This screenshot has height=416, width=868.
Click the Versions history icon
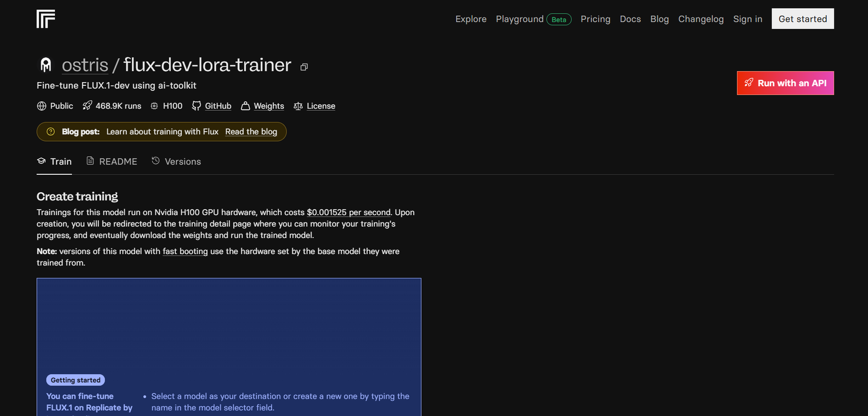coord(156,161)
